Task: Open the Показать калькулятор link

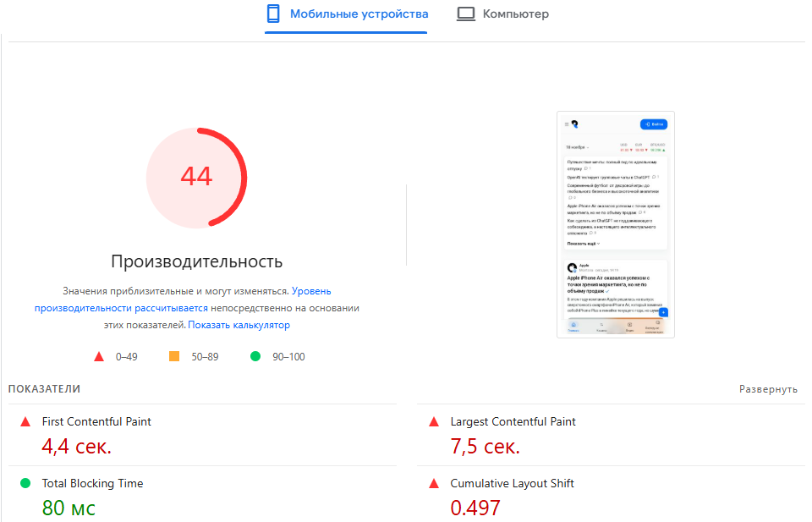Action: point(239,325)
